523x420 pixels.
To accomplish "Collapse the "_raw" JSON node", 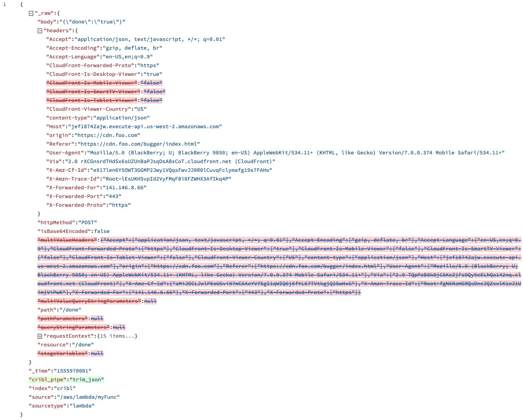I will point(31,13).
